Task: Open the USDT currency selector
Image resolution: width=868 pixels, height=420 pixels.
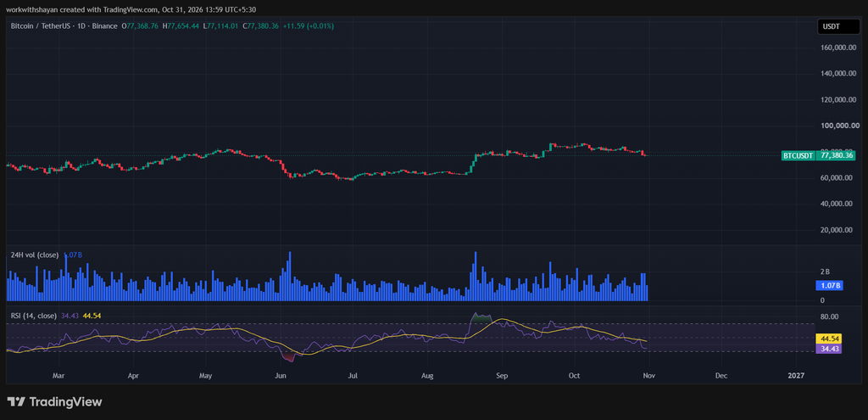Action: point(837,26)
